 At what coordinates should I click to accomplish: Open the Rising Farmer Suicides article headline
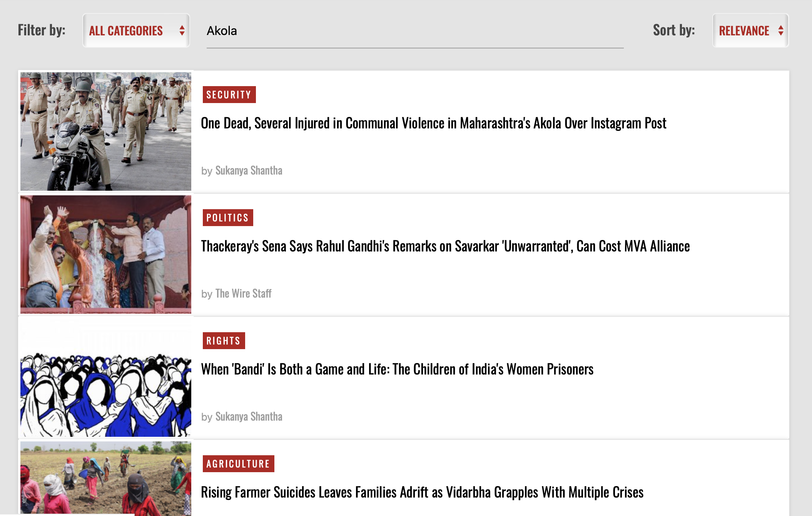pos(422,493)
